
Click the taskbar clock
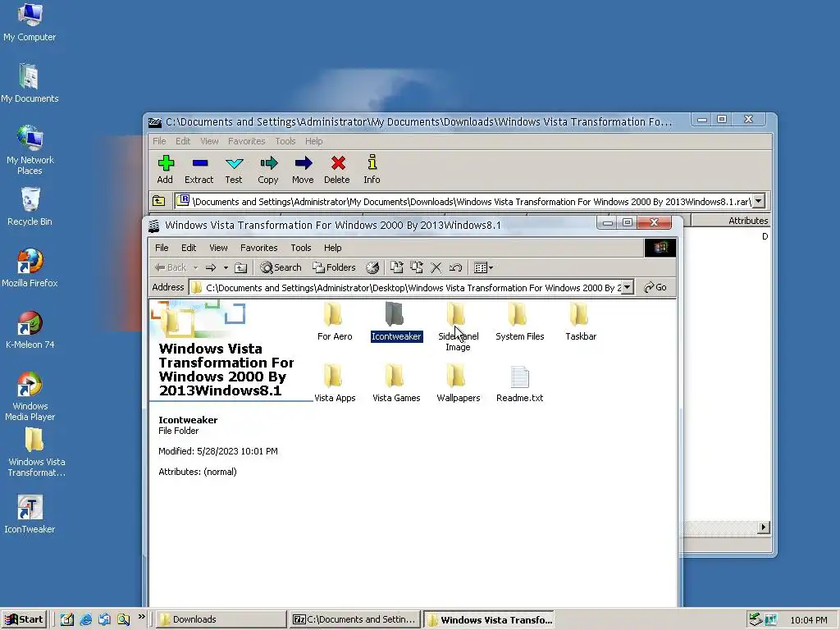pos(809,620)
